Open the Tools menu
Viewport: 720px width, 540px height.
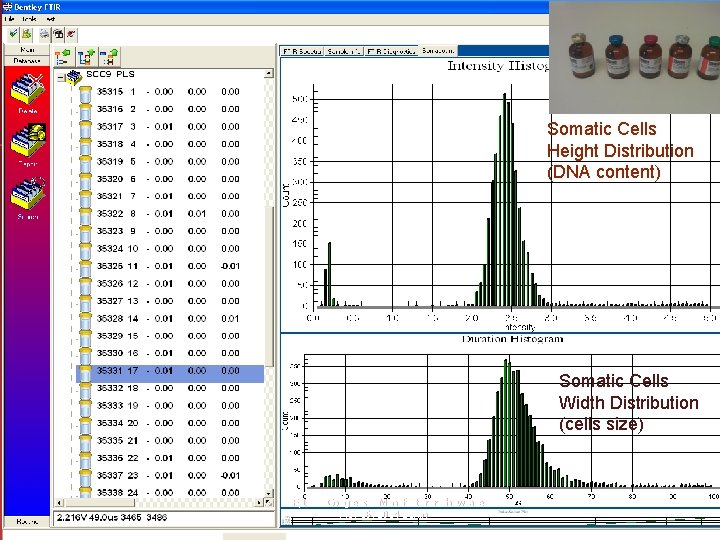29,19
